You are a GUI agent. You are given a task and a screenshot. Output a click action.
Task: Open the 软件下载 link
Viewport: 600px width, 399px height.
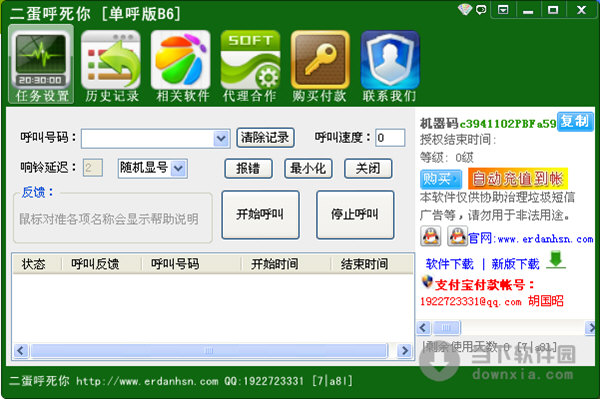point(449,264)
